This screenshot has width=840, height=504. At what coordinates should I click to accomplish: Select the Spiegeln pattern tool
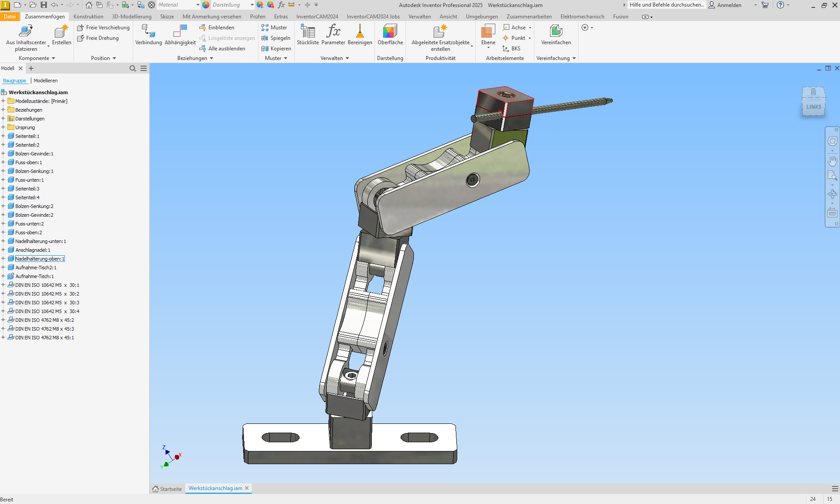(x=275, y=38)
